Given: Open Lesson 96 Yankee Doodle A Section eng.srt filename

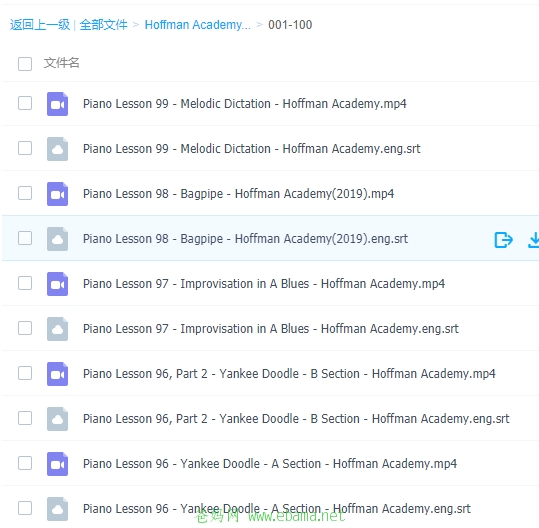Looking at the screenshot, I should click(x=277, y=509).
